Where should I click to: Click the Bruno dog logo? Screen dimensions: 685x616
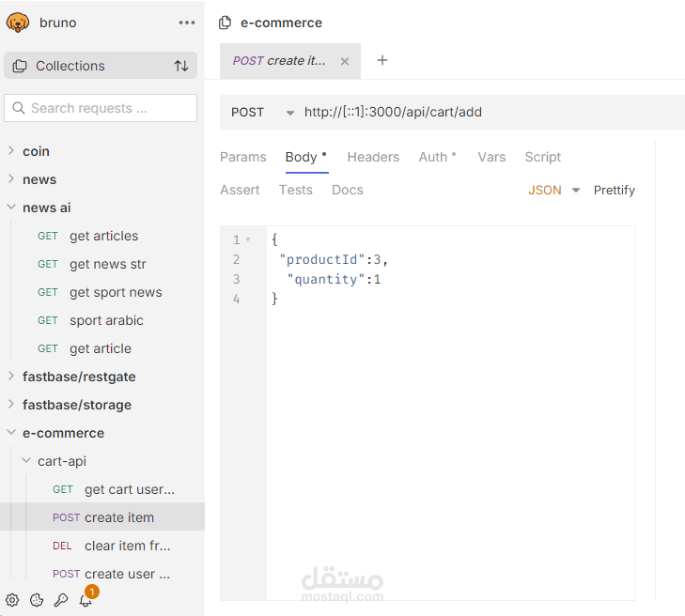pos(18,23)
